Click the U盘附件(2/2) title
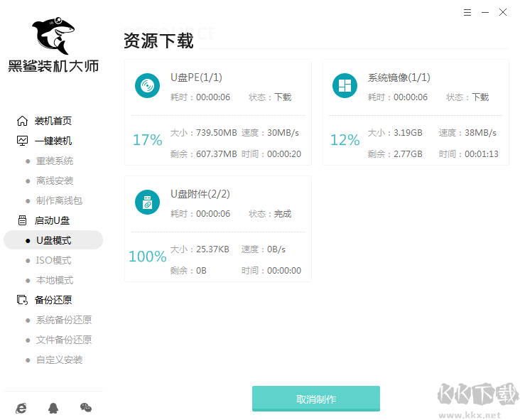The height and width of the screenshot is (420, 520). [200, 194]
